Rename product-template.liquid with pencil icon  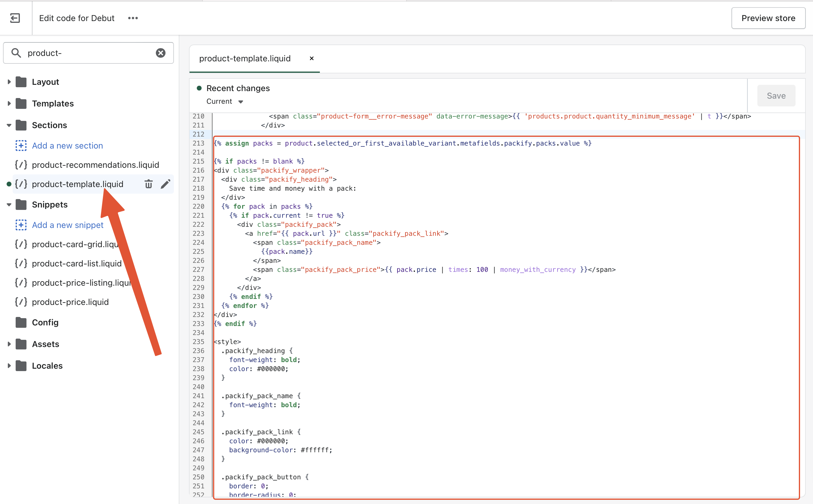pos(165,184)
